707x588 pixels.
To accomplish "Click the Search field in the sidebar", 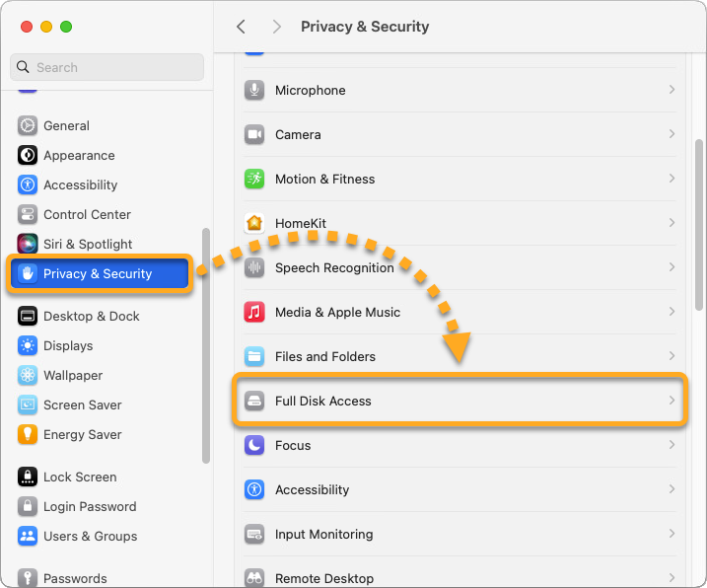I will click(106, 67).
